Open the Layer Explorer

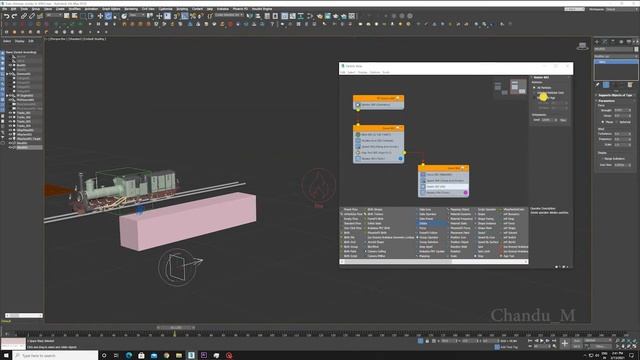(276, 16)
